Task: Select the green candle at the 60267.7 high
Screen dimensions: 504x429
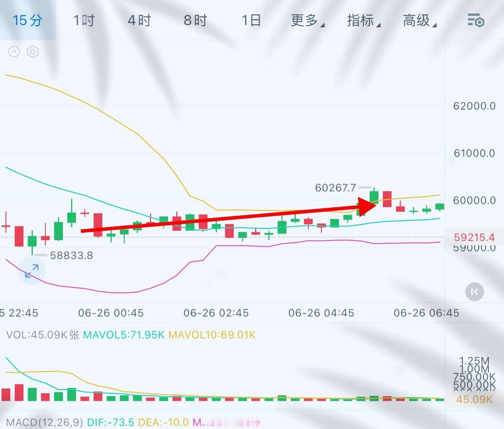Action: click(x=374, y=197)
